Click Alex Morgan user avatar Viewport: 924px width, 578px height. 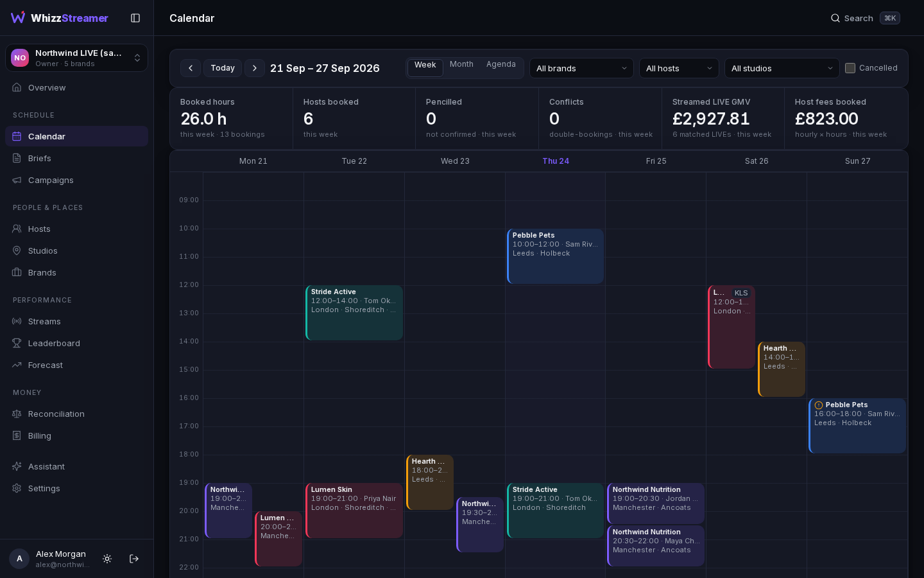(x=19, y=559)
